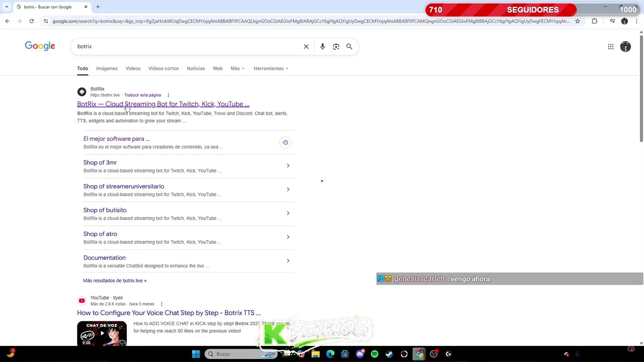644x362 pixels.
Task: Open Shop of 3mr sitelink
Action: click(x=100, y=162)
